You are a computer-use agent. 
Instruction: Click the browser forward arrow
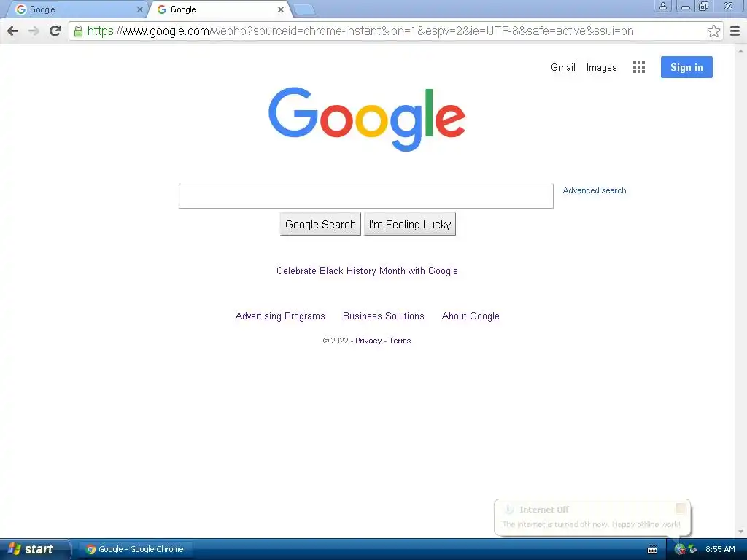(x=34, y=31)
